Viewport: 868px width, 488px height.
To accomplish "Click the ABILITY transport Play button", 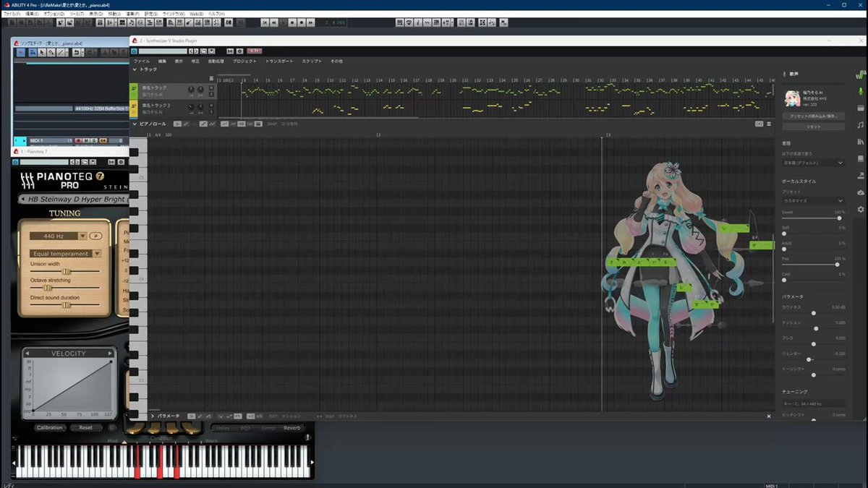I will 283,22.
